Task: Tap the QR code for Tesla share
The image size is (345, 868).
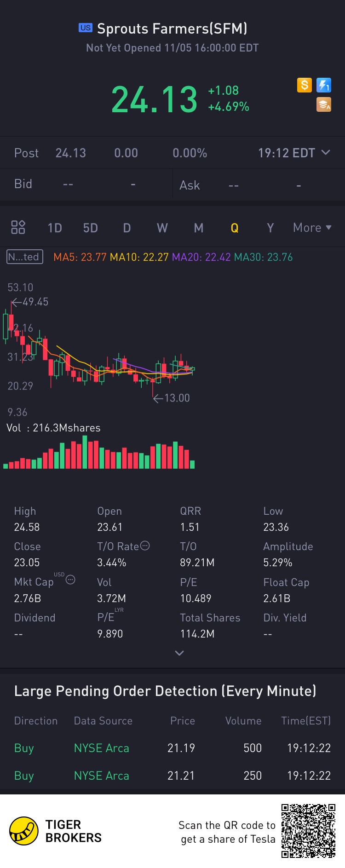Action: point(308,831)
